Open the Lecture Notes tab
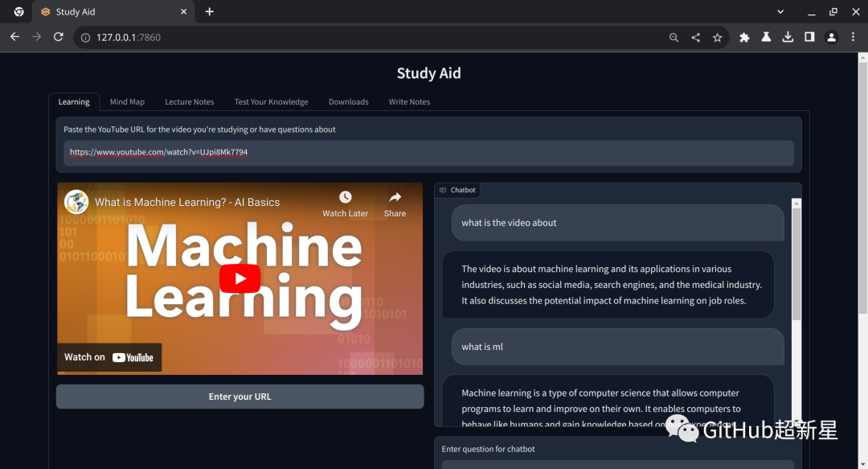The image size is (868, 469). pyautogui.click(x=190, y=102)
